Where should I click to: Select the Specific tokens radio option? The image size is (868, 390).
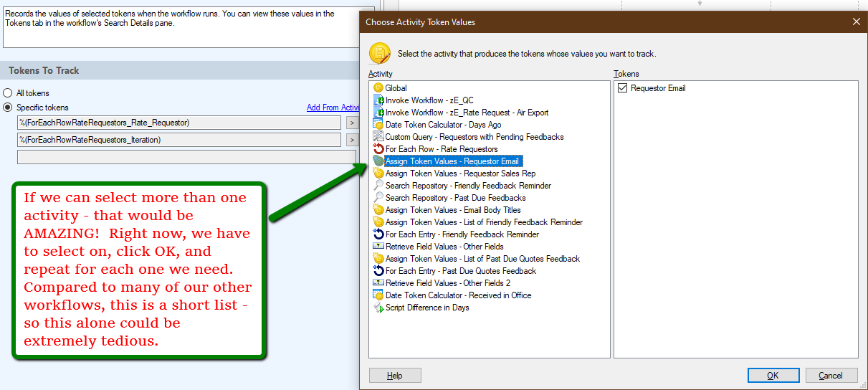(x=8, y=108)
